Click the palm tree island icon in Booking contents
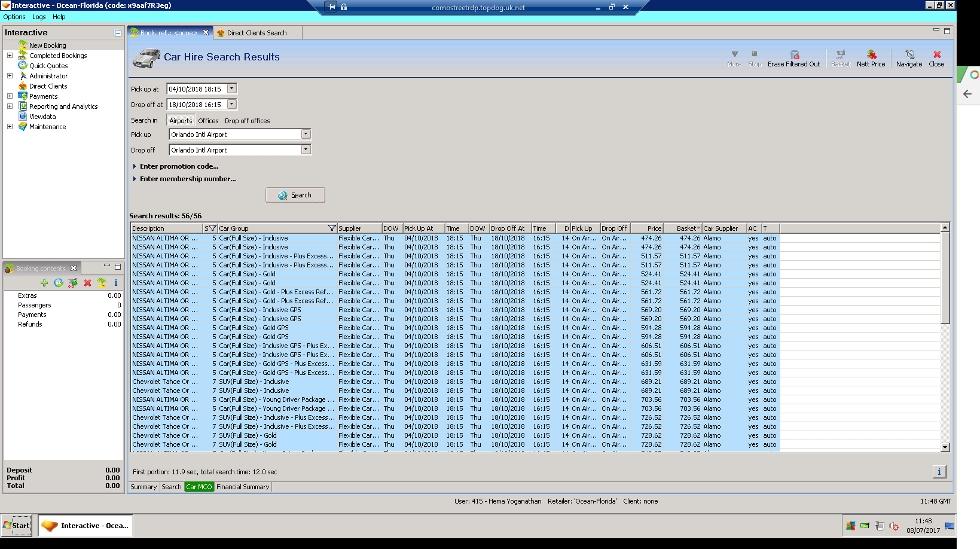The height and width of the screenshot is (549, 980). (x=102, y=283)
